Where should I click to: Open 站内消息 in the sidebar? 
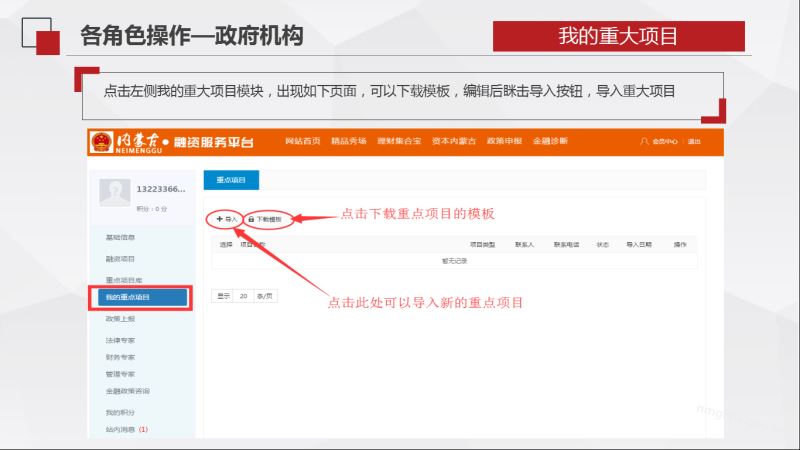tap(121, 429)
